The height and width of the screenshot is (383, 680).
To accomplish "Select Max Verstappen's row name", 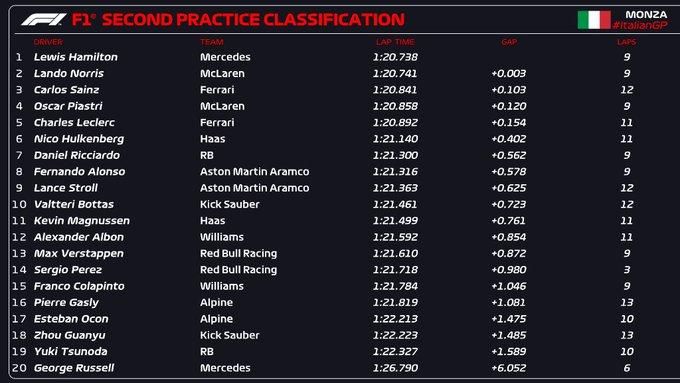I will 78,253.
